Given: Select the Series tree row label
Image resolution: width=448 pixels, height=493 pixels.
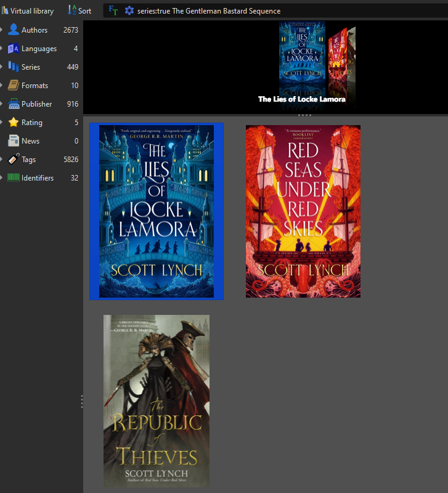Looking at the screenshot, I should click(31, 67).
